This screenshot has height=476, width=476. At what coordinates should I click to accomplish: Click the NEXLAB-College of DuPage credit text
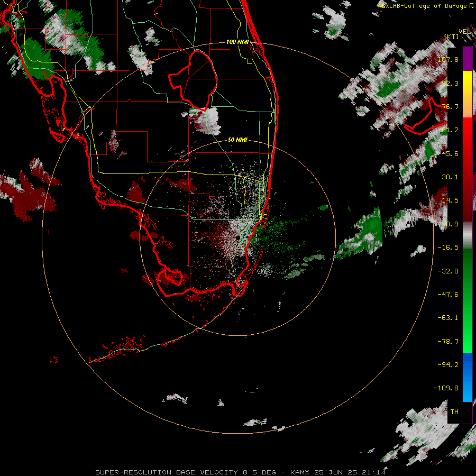point(425,6)
